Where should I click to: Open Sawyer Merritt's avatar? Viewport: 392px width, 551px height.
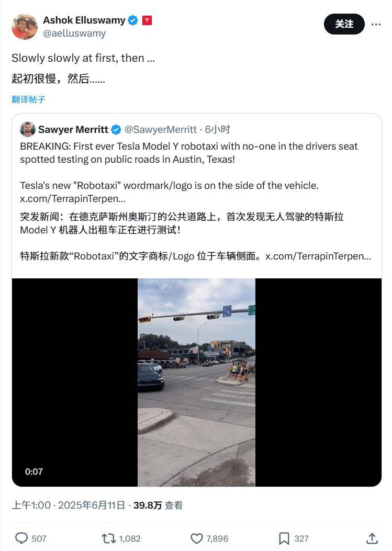[27, 129]
